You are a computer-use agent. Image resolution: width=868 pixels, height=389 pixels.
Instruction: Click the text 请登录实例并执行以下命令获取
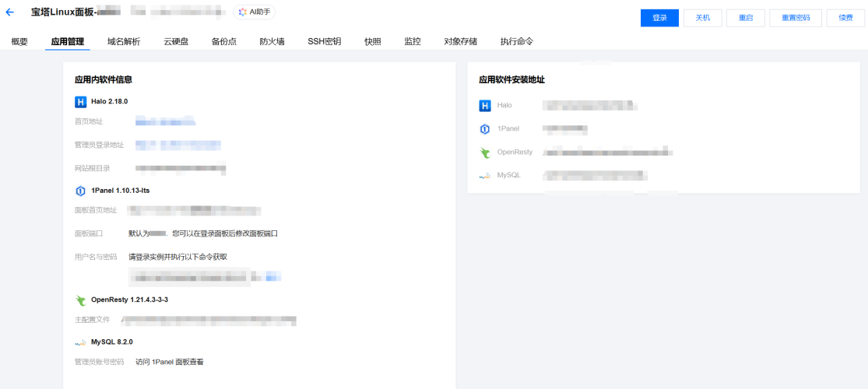tap(177, 257)
